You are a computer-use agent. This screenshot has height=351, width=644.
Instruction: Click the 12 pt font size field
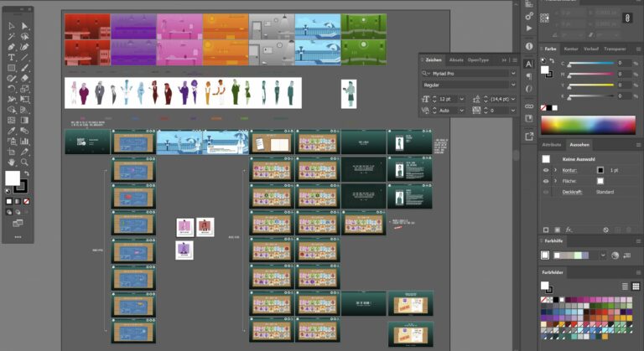point(444,99)
